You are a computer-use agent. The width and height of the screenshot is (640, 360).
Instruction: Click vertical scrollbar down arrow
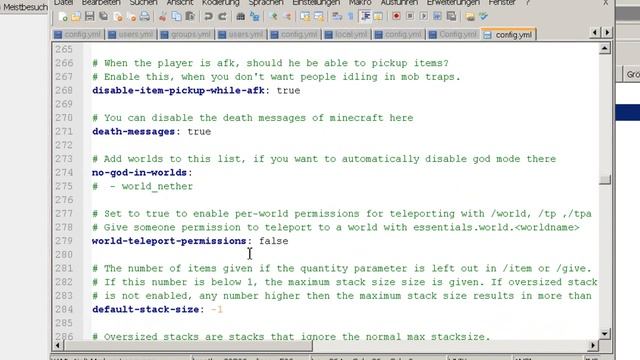click(x=604, y=333)
